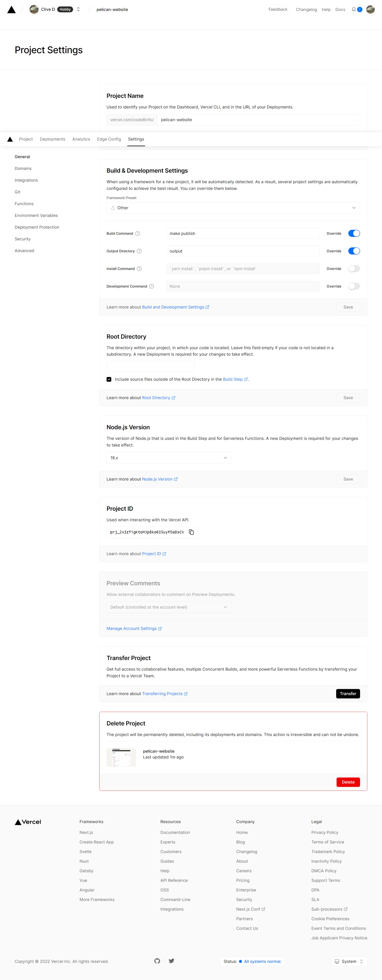Open the team switcher next to Hobby
Image resolution: width=382 pixels, height=980 pixels.
78,9
